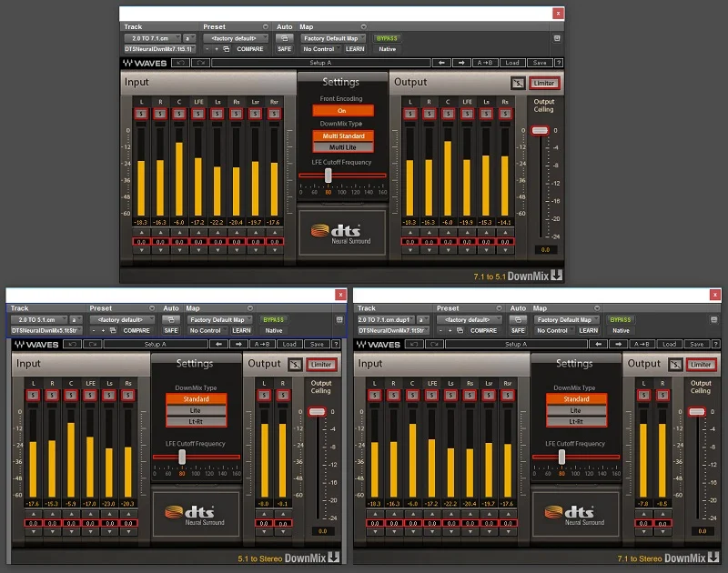
Task: Open DTSNeuralDwnMix7.1t5.1 plugin selector
Action: tap(159, 49)
